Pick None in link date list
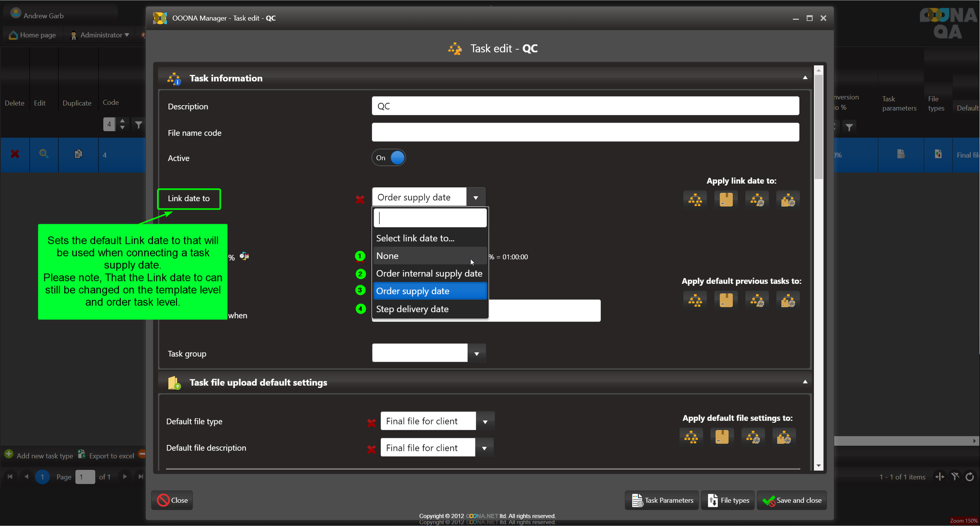980x526 pixels. pos(387,256)
